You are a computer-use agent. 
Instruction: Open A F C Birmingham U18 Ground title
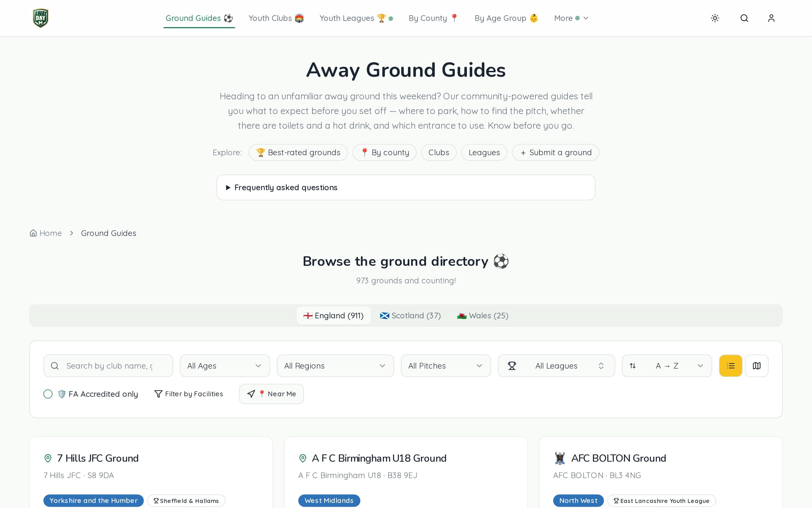click(379, 458)
